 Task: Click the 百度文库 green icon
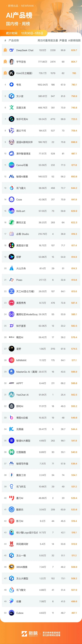tap(11, 108)
